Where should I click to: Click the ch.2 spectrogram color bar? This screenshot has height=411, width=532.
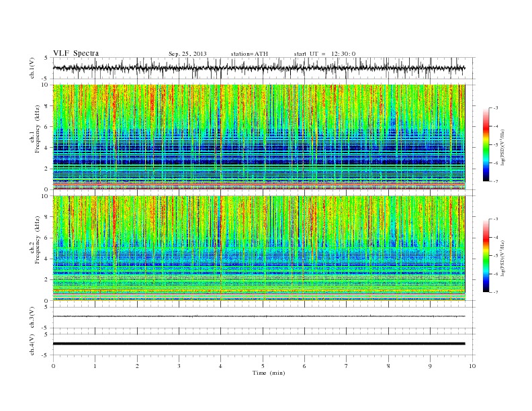tap(486, 256)
